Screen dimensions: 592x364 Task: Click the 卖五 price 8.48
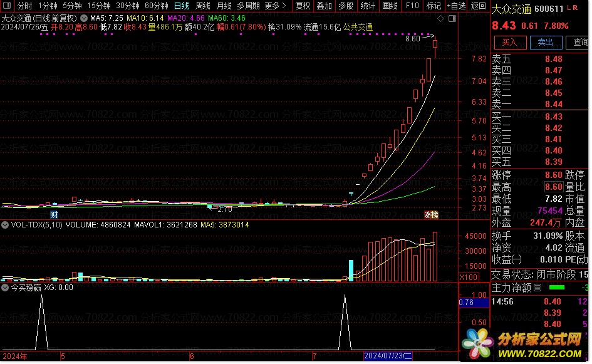(554, 60)
